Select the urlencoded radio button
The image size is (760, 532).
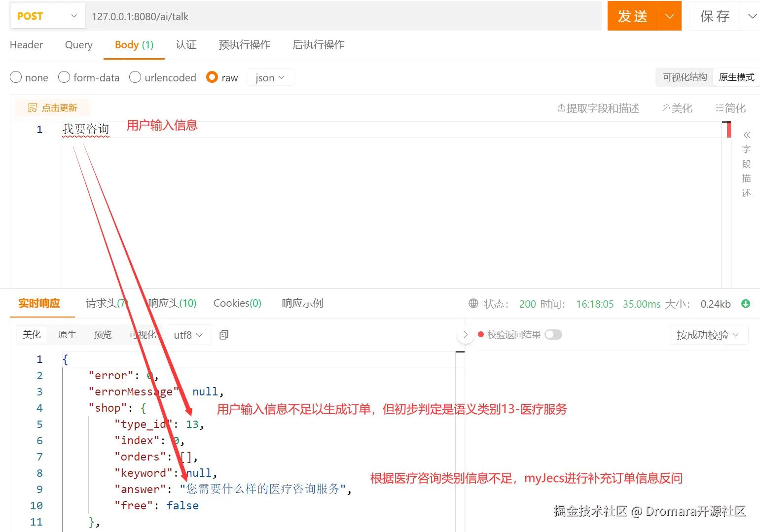(x=135, y=77)
